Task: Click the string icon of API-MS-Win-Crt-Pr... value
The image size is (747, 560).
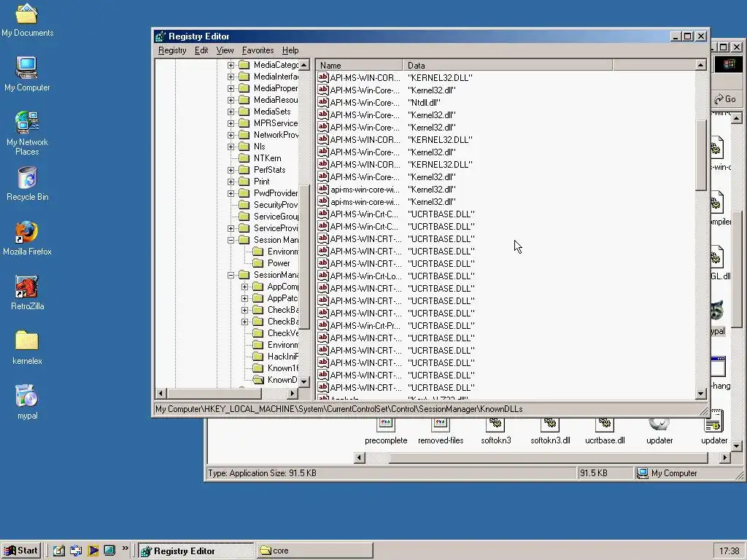Action: tap(323, 324)
